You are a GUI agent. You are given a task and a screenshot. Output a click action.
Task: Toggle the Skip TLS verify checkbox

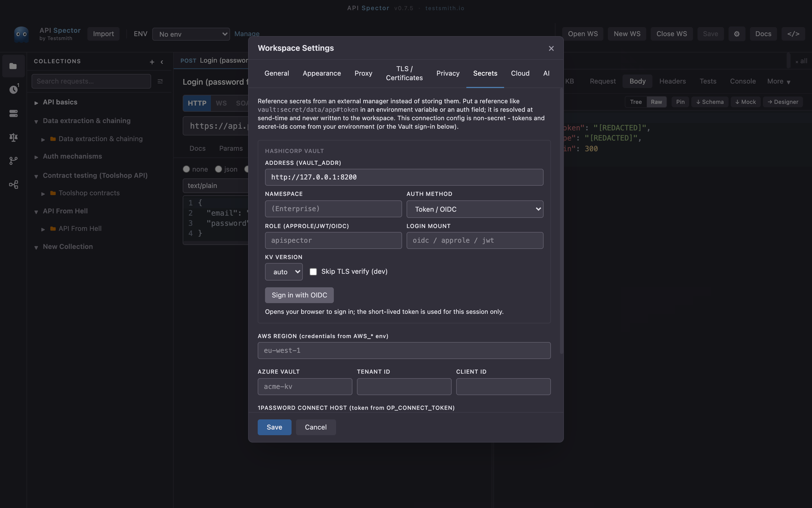click(313, 271)
